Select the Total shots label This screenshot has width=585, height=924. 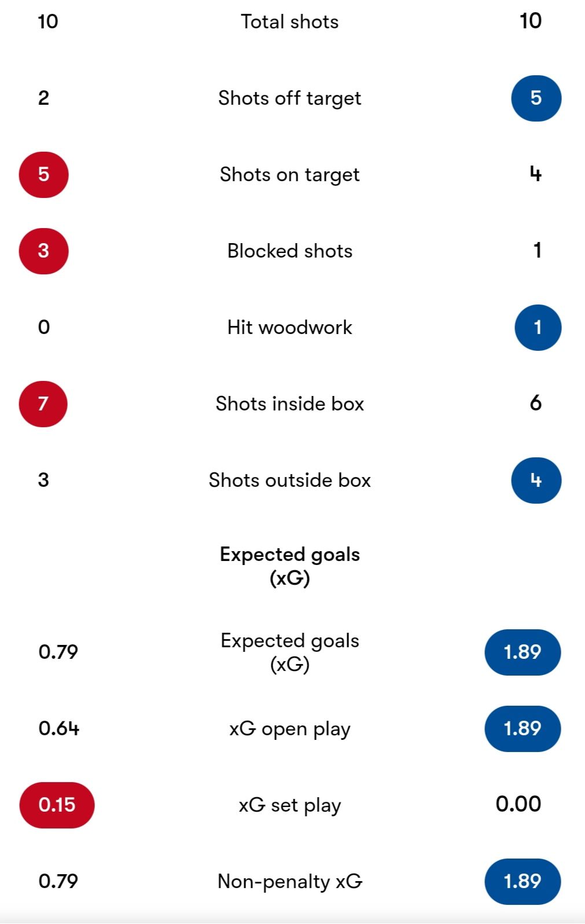coord(290,22)
